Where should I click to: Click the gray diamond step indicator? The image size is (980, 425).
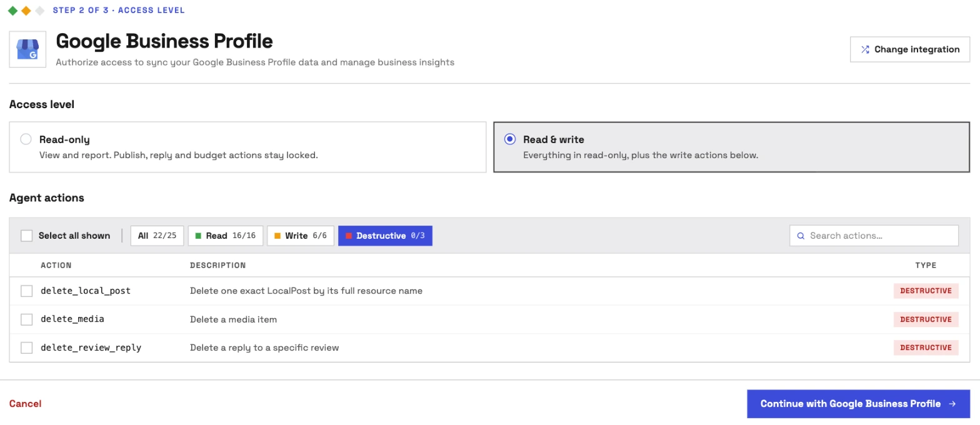tap(40, 11)
